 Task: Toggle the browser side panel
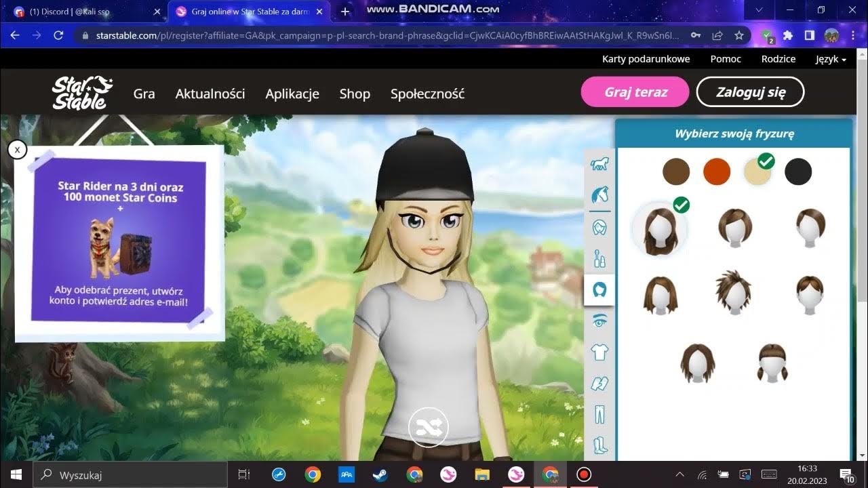[810, 35]
